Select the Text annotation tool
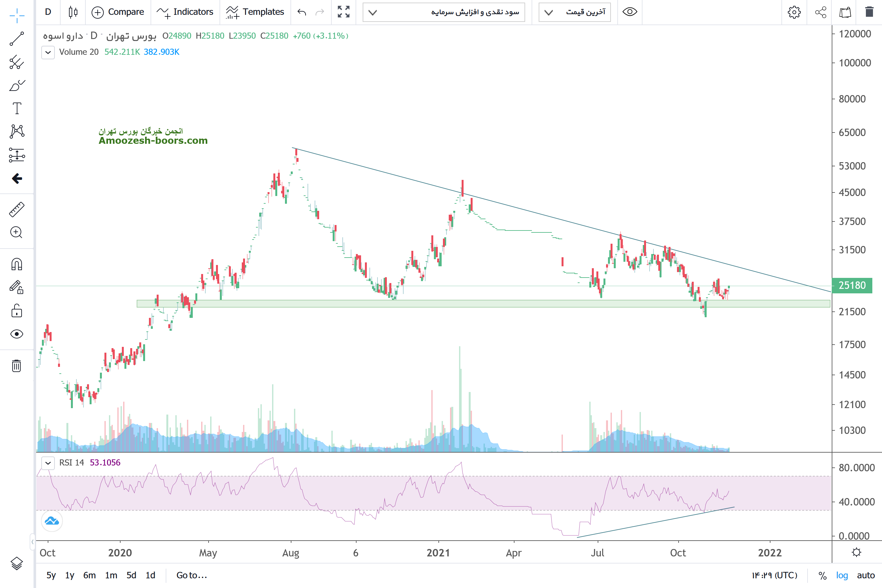This screenshot has width=882, height=588. tap(16, 108)
